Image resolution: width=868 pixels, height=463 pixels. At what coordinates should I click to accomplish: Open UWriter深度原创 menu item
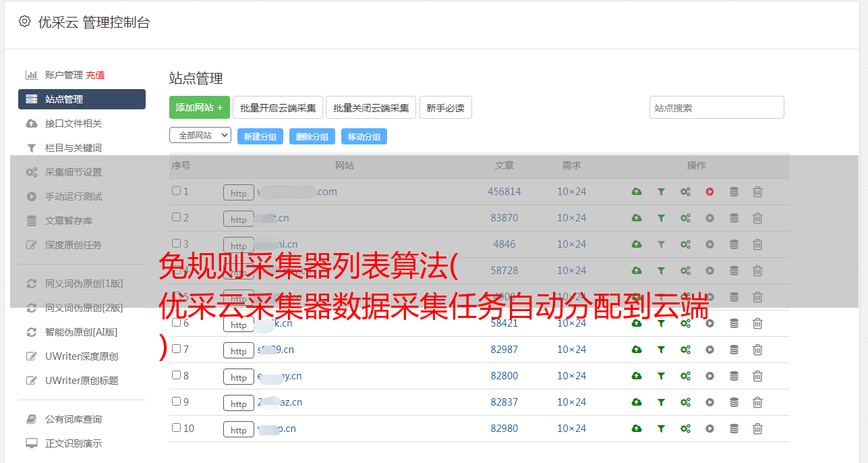(82, 356)
